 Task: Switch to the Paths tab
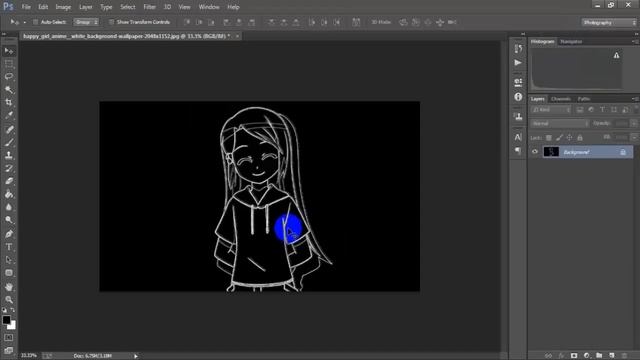pyautogui.click(x=584, y=99)
